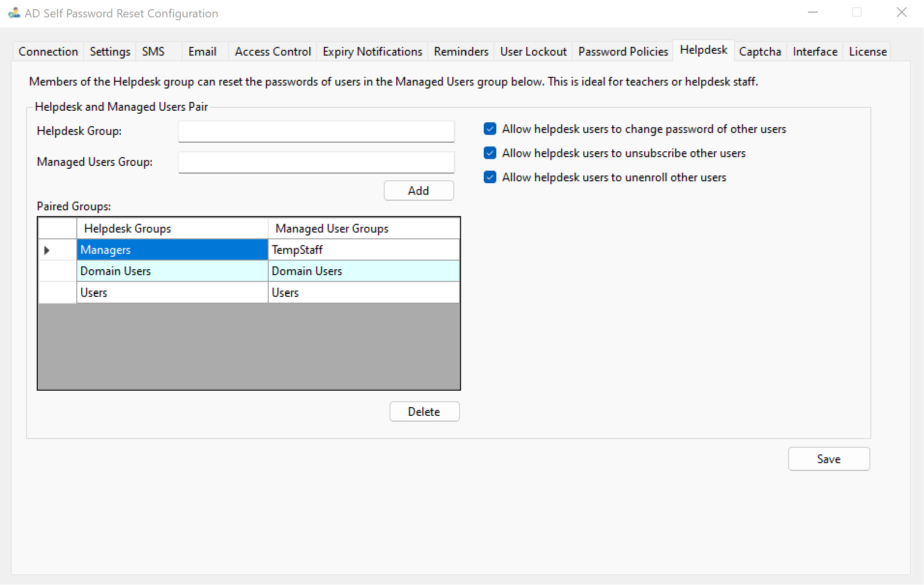Image resolution: width=924 pixels, height=585 pixels.
Task: Select the TempStaff managed group cell
Action: pos(364,250)
